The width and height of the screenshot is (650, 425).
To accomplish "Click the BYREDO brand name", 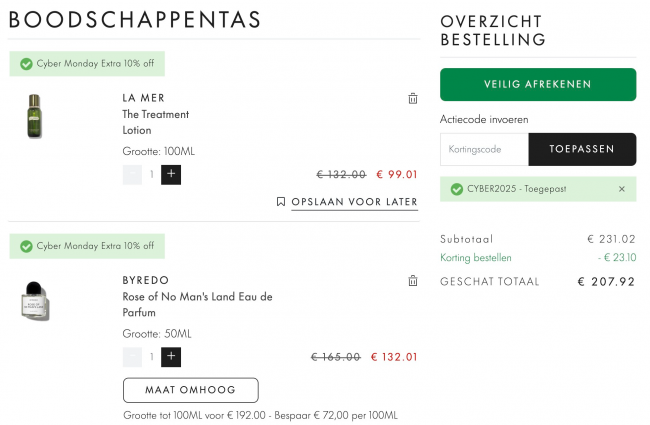I will 146,280.
